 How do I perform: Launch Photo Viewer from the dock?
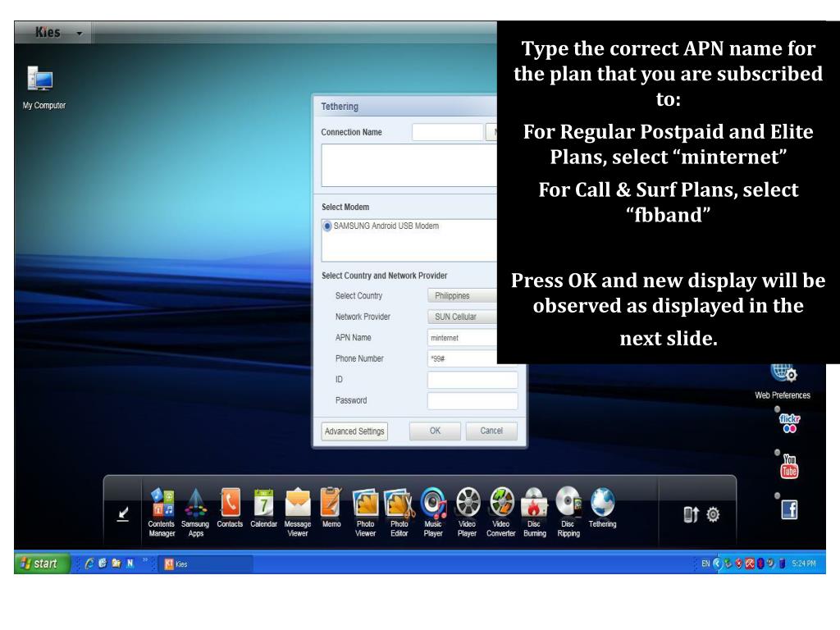(365, 511)
